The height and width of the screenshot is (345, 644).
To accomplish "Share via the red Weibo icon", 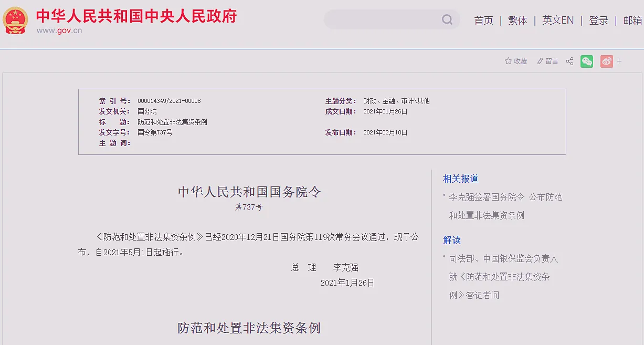I will pyautogui.click(x=607, y=61).
